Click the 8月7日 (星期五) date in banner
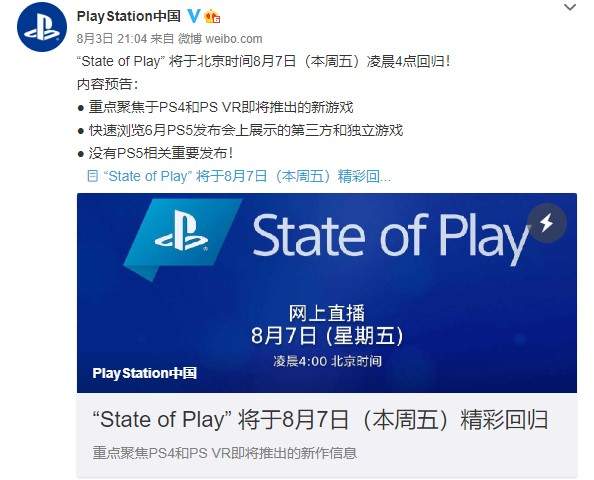 pos(327,335)
